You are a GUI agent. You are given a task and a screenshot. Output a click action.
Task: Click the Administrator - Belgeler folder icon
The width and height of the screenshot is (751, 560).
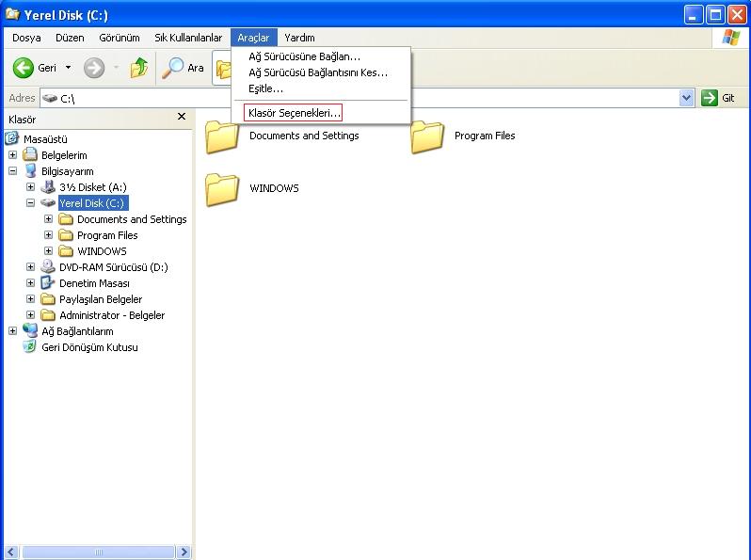pyautogui.click(x=48, y=315)
